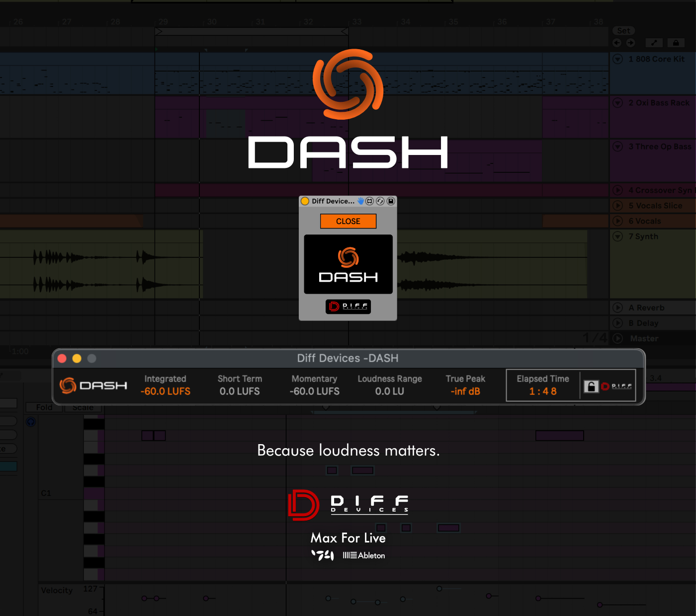Screen dimensions: 696x616
Task: Click the DASH logo in the device panel
Action: pyautogui.click(x=348, y=264)
